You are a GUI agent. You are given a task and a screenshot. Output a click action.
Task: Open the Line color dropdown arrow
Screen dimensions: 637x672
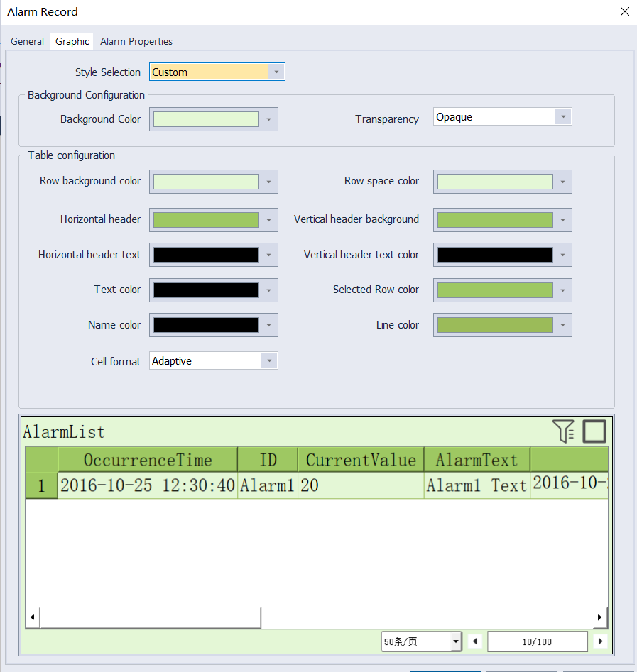[563, 325]
